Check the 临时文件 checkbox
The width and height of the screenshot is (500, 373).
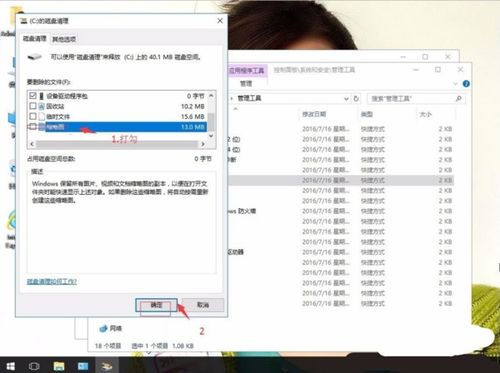coord(33,116)
